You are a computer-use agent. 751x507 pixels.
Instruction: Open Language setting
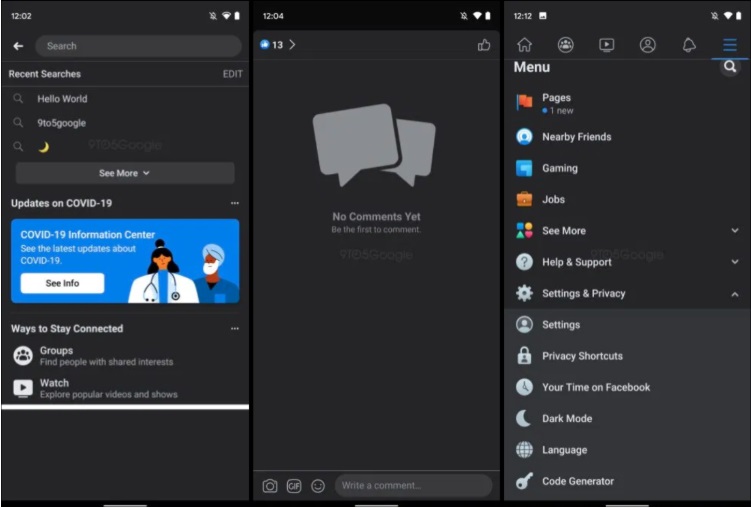click(627, 450)
